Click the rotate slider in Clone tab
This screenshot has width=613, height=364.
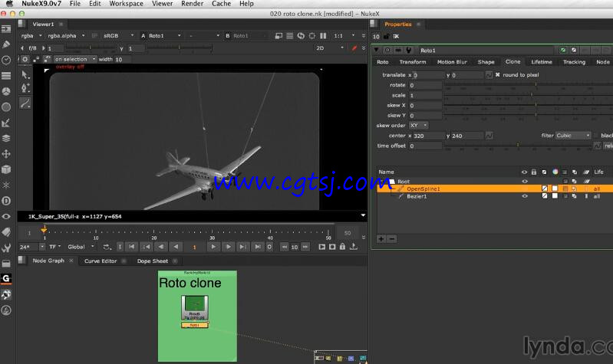(529, 85)
